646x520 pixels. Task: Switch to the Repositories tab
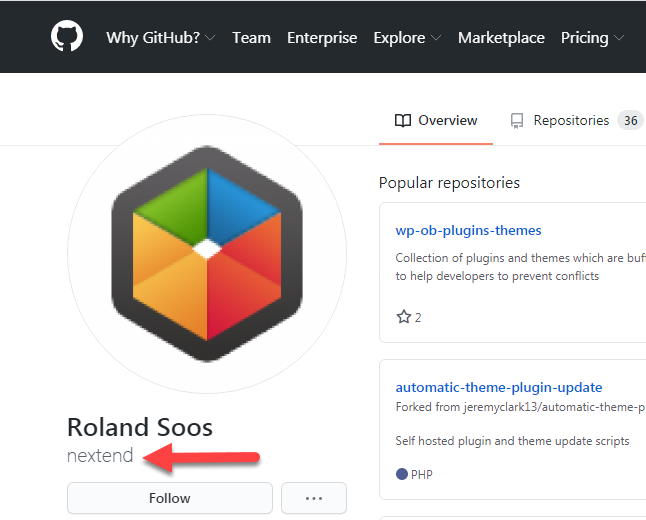(x=570, y=121)
